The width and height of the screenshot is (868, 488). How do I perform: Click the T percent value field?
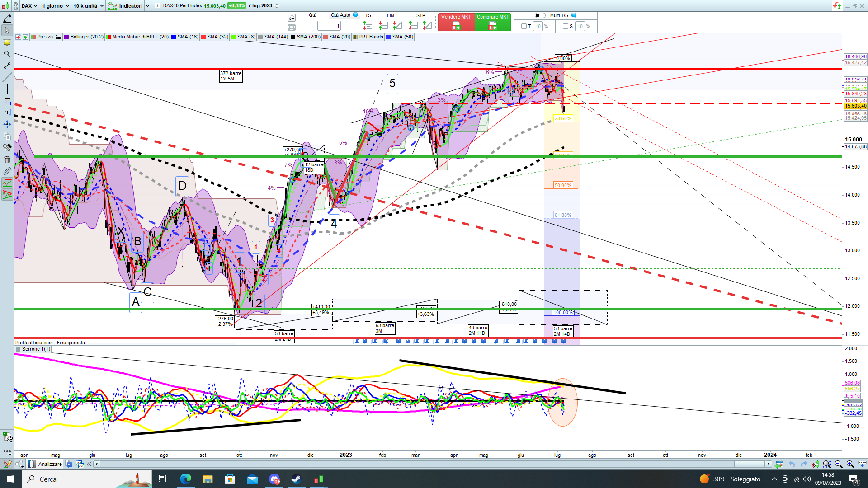click(538, 26)
